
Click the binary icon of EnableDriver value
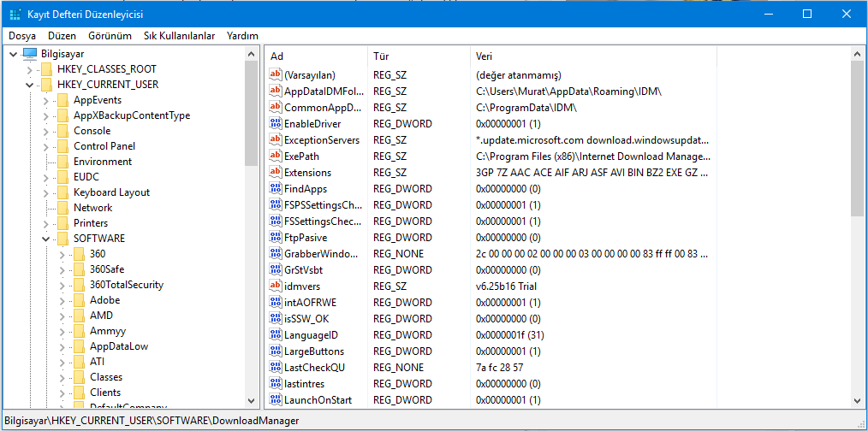275,123
